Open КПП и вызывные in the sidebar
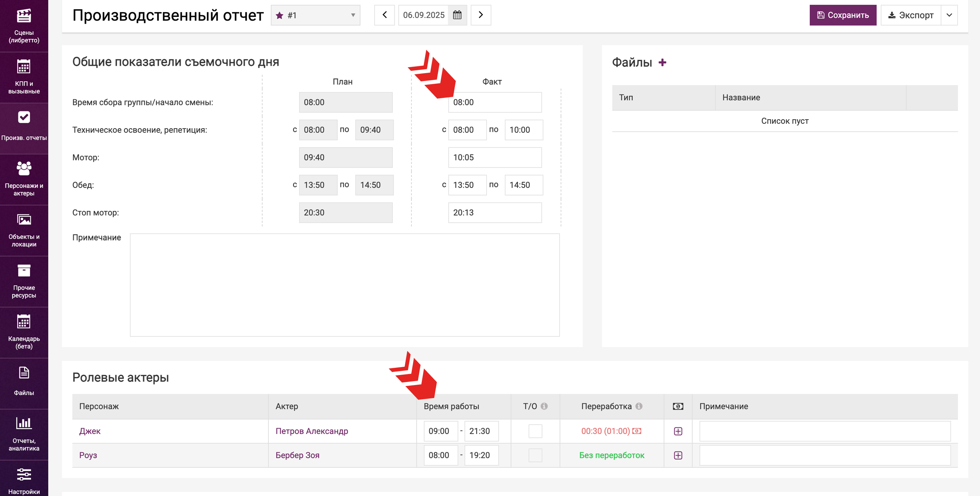 24,77
